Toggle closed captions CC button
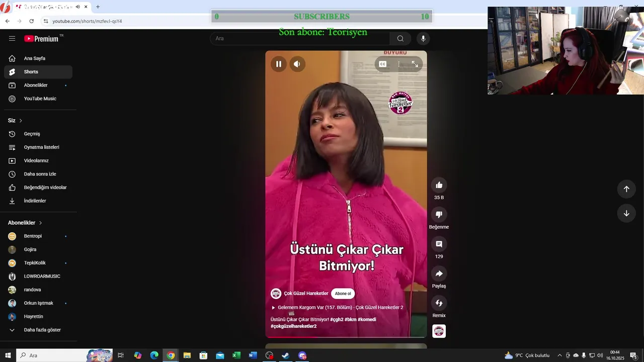The image size is (644, 362). pyautogui.click(x=383, y=64)
